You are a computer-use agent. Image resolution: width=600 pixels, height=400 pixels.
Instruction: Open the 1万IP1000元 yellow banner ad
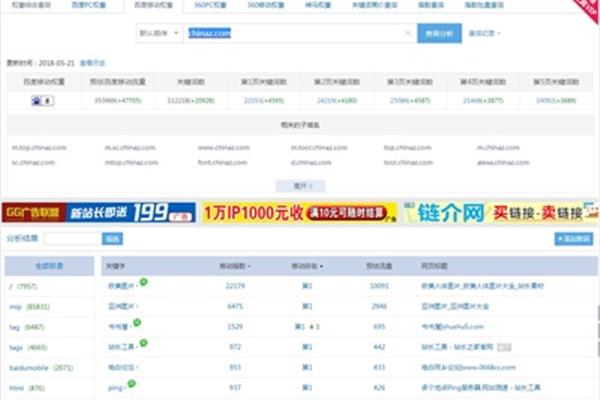click(x=300, y=213)
